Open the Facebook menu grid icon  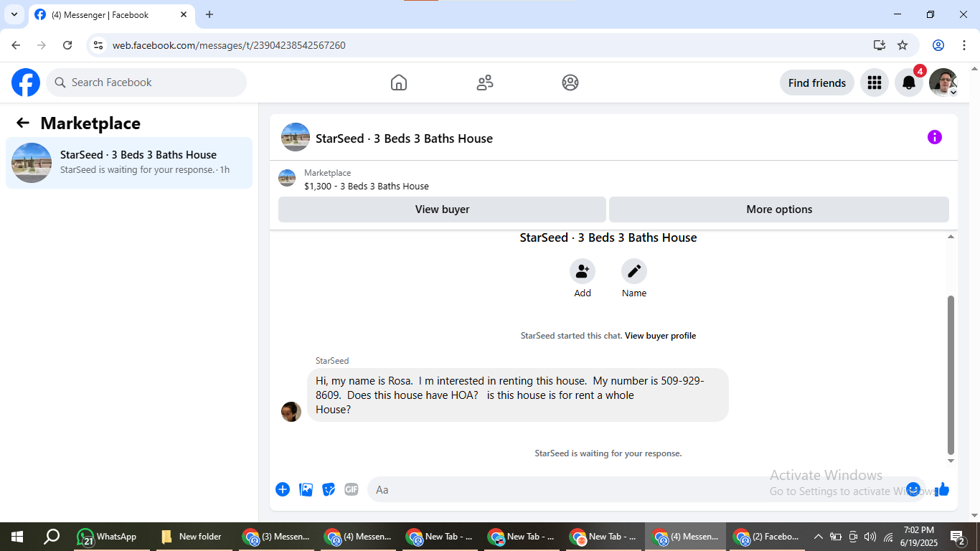[x=874, y=83]
